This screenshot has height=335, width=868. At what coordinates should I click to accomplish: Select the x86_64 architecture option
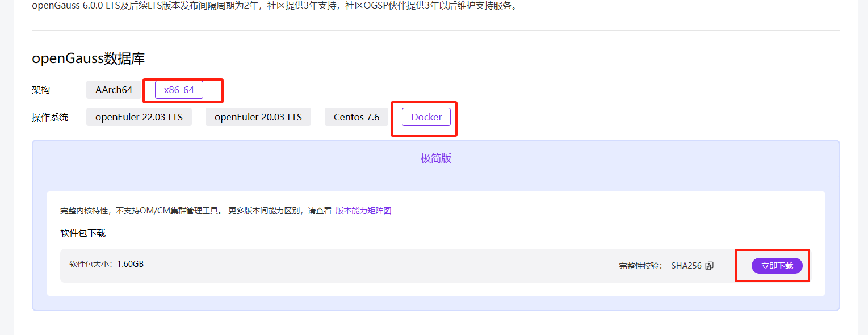click(x=179, y=90)
